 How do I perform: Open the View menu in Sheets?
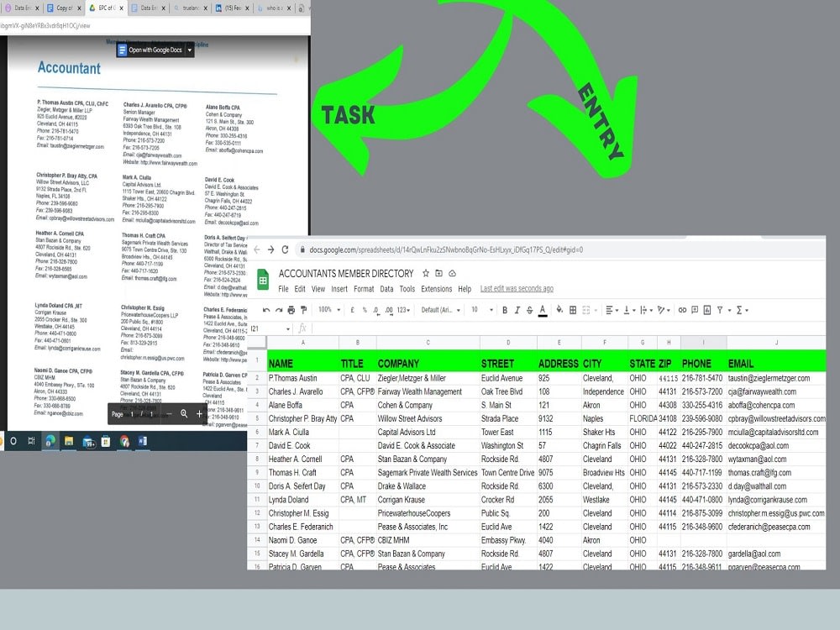click(x=318, y=289)
